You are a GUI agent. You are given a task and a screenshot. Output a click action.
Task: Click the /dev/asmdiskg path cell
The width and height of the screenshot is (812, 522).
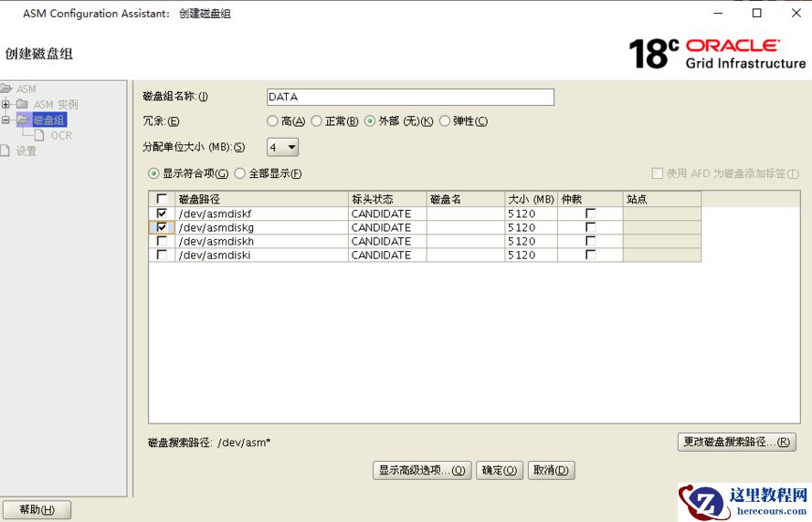[x=261, y=227]
